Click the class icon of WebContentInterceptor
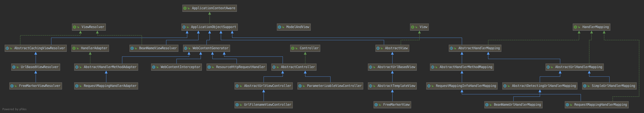 tap(154, 67)
